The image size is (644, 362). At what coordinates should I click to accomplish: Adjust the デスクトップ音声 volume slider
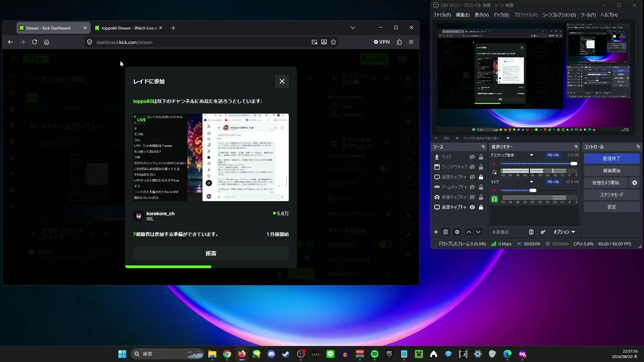pos(539,164)
